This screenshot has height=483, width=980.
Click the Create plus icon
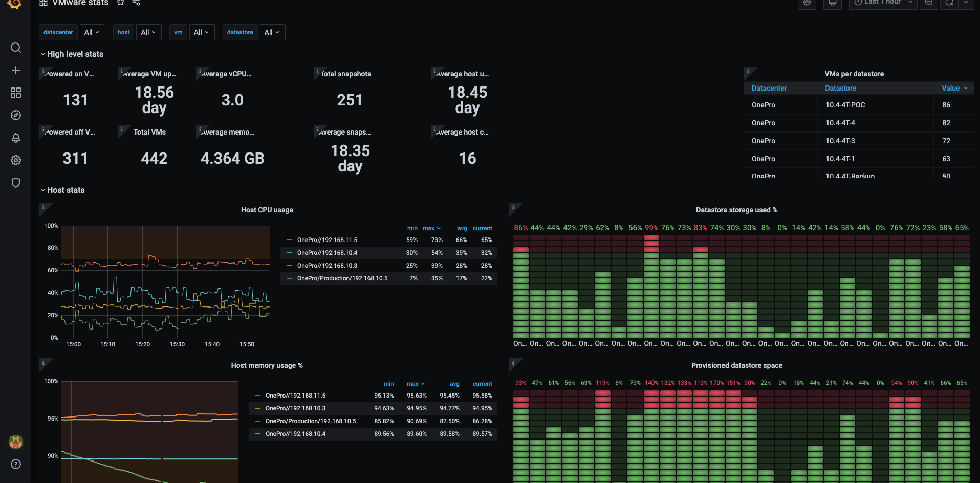16,70
